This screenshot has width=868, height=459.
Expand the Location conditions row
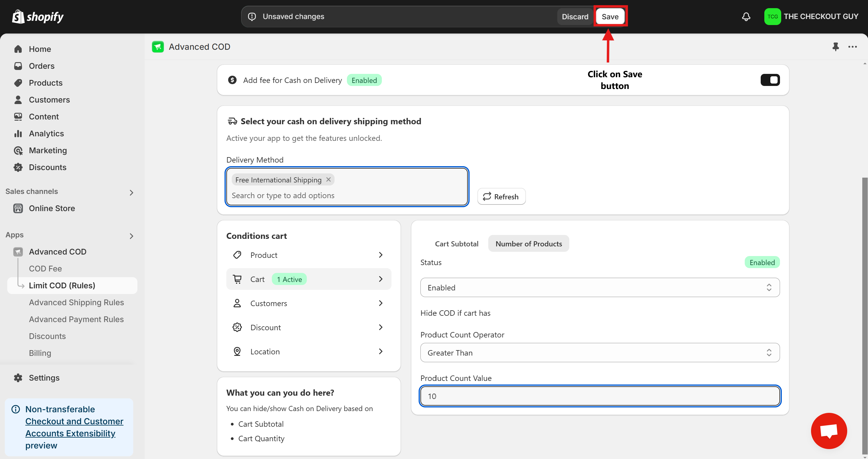pyautogui.click(x=309, y=351)
